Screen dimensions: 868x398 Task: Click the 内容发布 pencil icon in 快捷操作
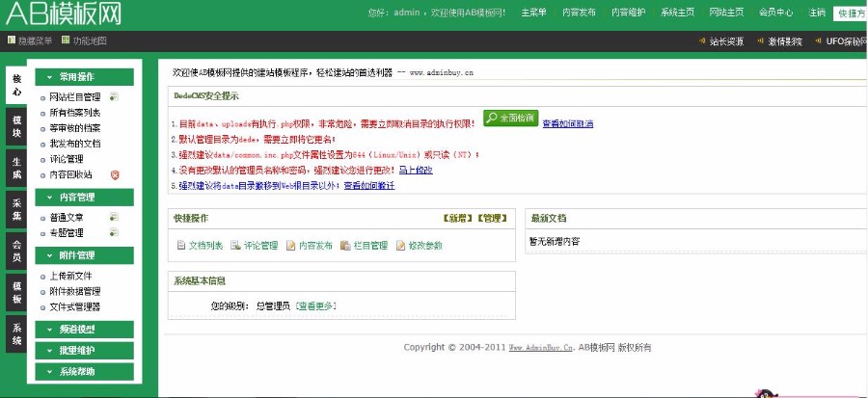coord(290,246)
